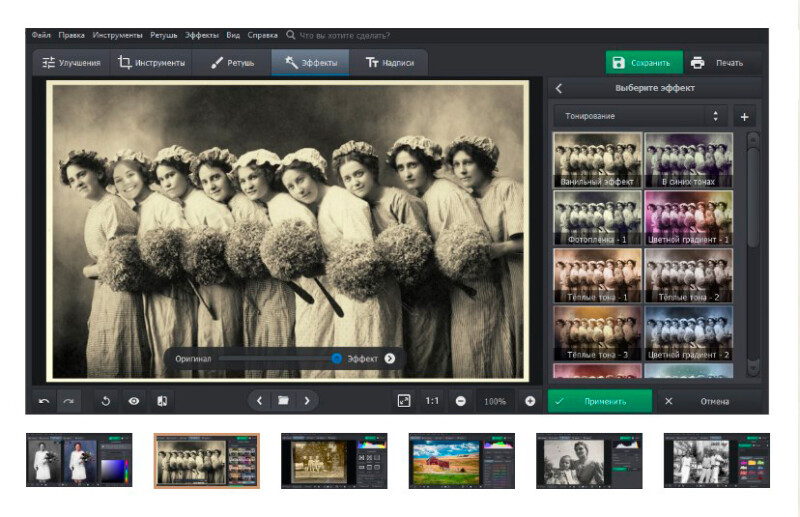Click the zoom out minus icon
Screen dimensions: 800x517
(461, 401)
